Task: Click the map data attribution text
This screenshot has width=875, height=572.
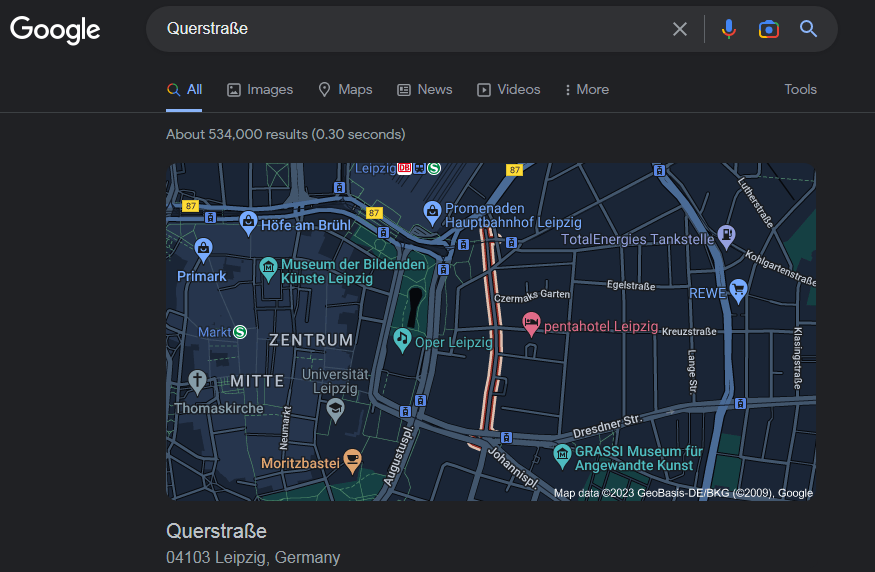Action: coord(683,493)
